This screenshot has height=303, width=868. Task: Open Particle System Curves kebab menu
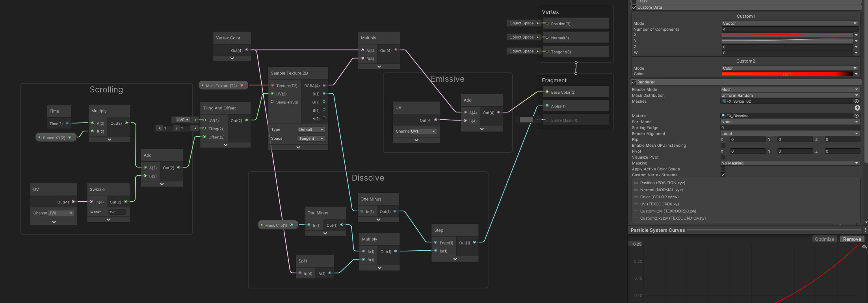point(866,230)
